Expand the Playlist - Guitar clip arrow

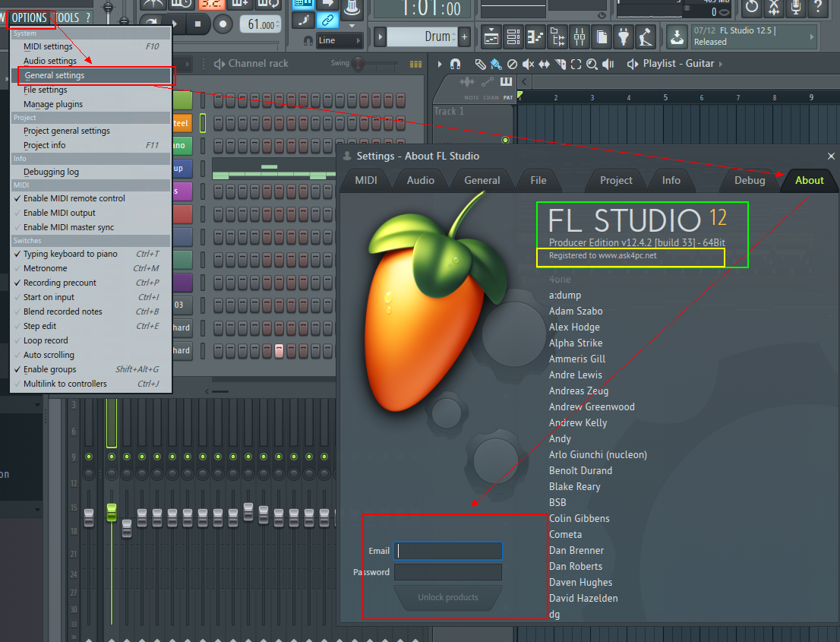721,64
